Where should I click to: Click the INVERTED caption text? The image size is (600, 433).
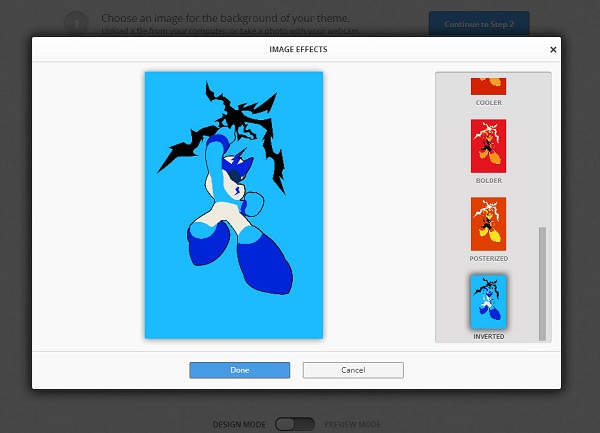tap(488, 337)
